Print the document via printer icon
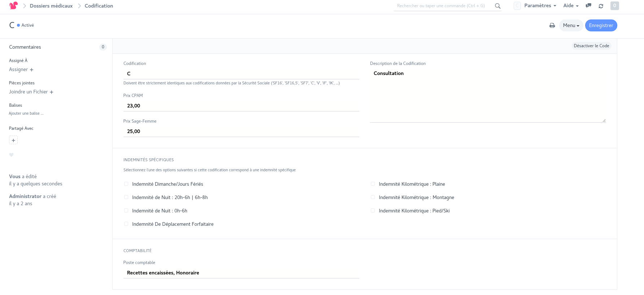Image resolution: width=644 pixels, height=295 pixels. click(552, 26)
